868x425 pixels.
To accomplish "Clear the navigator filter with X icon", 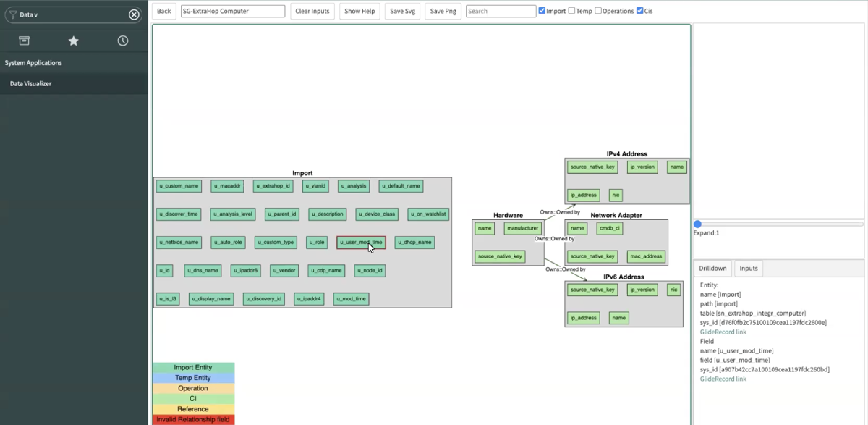I will (134, 14).
